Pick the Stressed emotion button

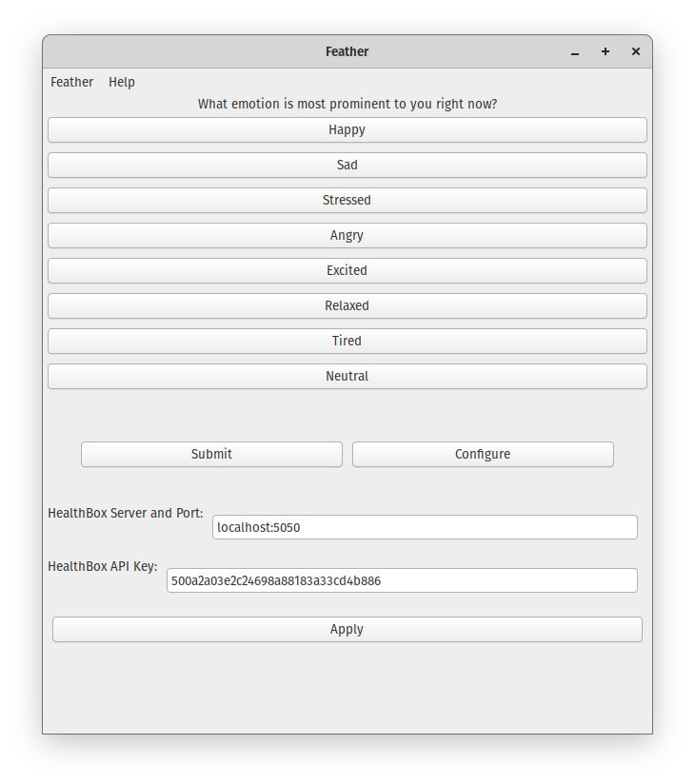pos(347,201)
